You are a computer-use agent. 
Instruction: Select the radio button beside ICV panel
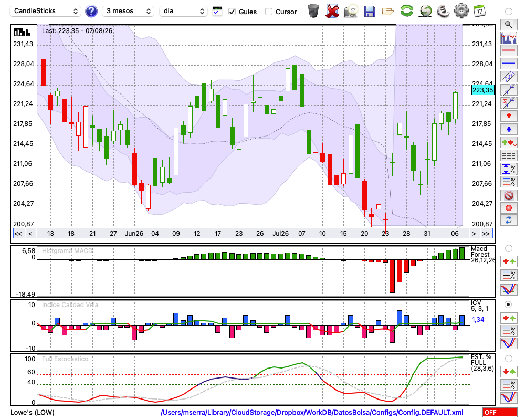click(508, 304)
